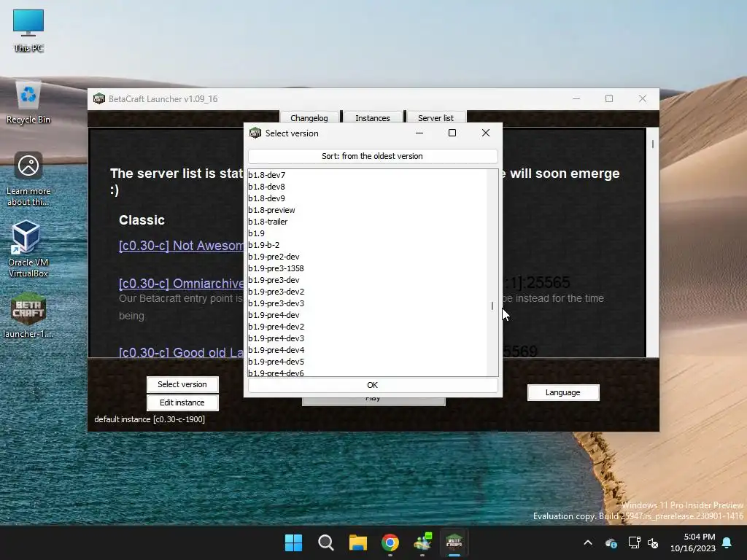Image resolution: width=747 pixels, height=560 pixels.
Task: Minimize the Select version dialog
Action: [419, 133]
